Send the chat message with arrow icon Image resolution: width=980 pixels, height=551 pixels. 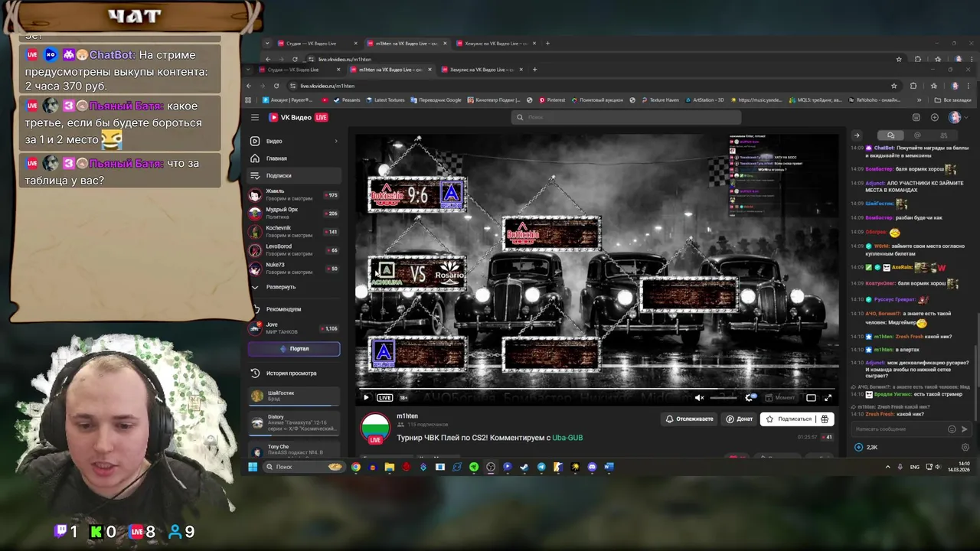pyautogui.click(x=965, y=429)
